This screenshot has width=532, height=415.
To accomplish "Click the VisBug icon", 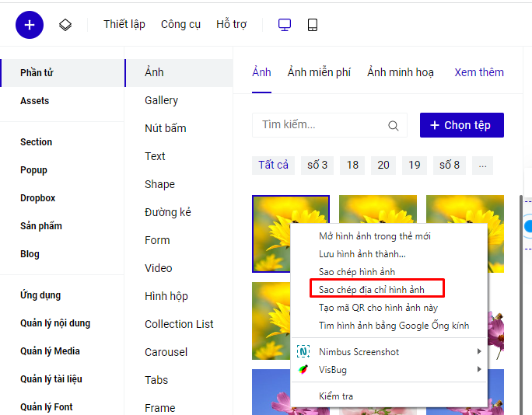I will [x=303, y=370].
